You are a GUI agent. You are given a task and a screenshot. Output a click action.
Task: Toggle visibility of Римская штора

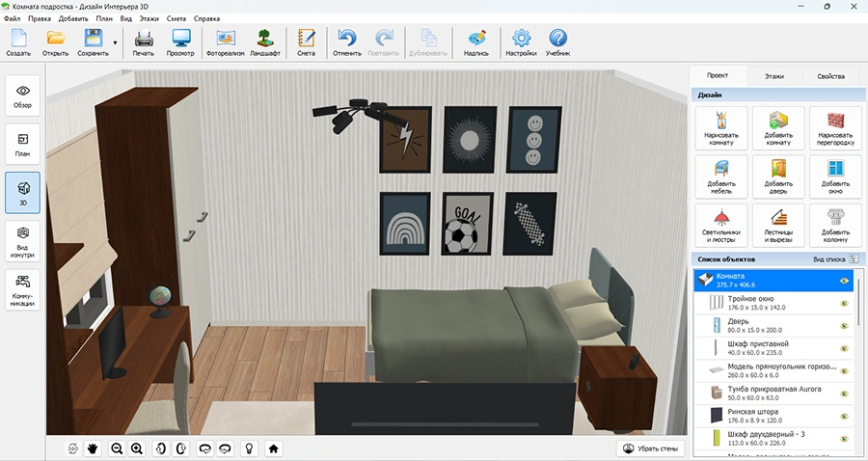pyautogui.click(x=844, y=417)
